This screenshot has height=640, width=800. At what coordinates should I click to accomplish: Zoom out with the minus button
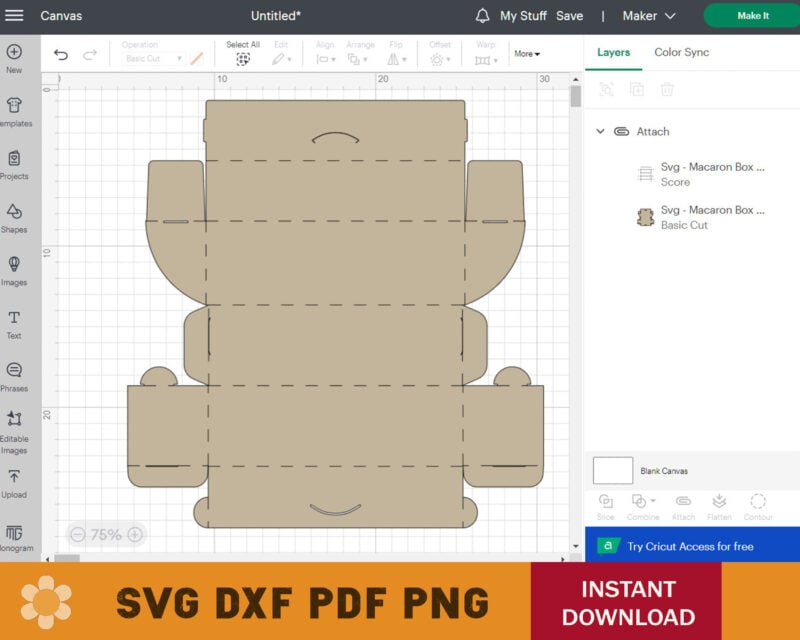(77, 535)
